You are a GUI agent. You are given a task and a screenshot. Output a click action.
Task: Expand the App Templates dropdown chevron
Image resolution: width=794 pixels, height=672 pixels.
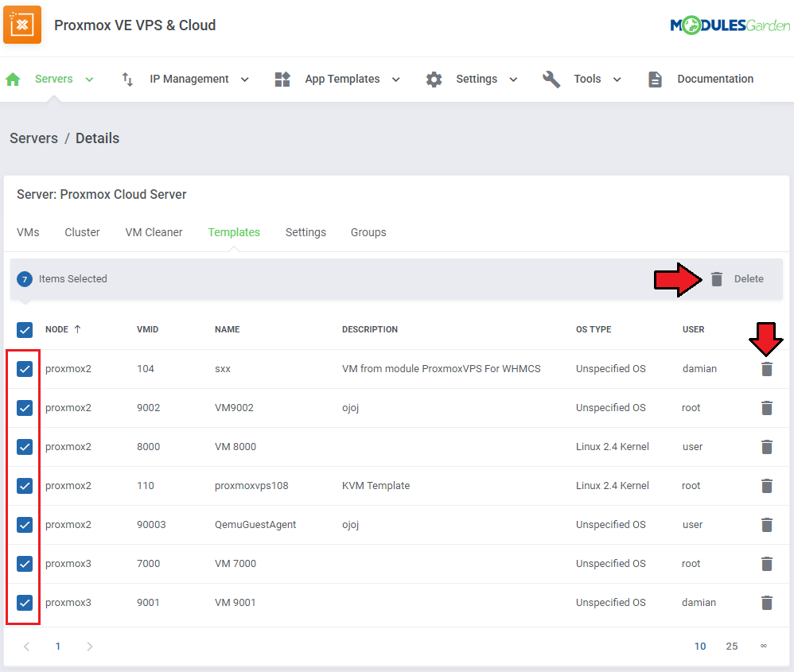[396, 80]
